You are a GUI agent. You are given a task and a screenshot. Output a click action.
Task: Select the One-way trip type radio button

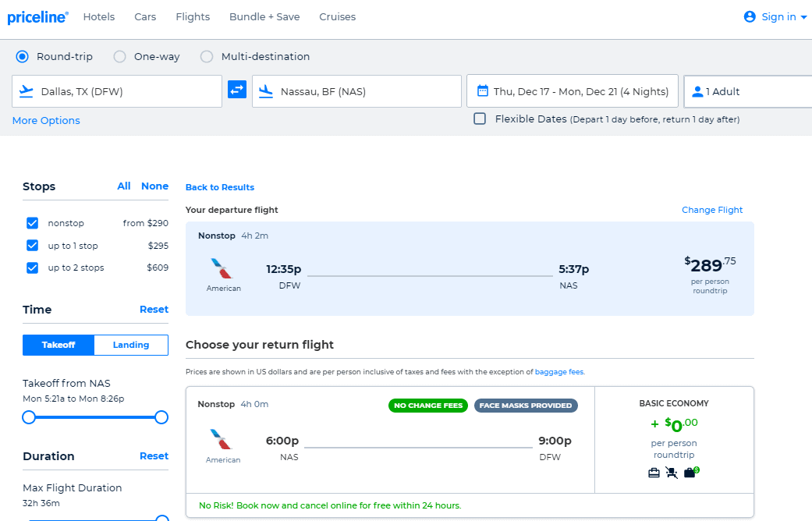[119, 56]
